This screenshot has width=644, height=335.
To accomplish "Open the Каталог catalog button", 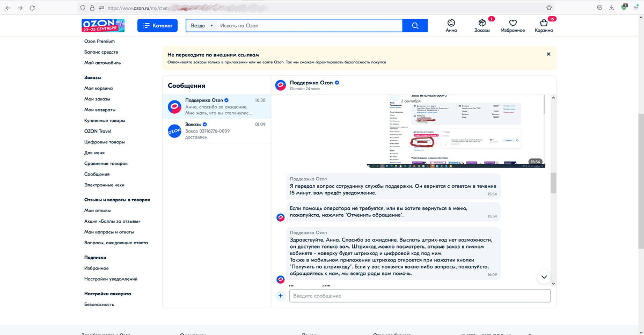I will pyautogui.click(x=157, y=25).
